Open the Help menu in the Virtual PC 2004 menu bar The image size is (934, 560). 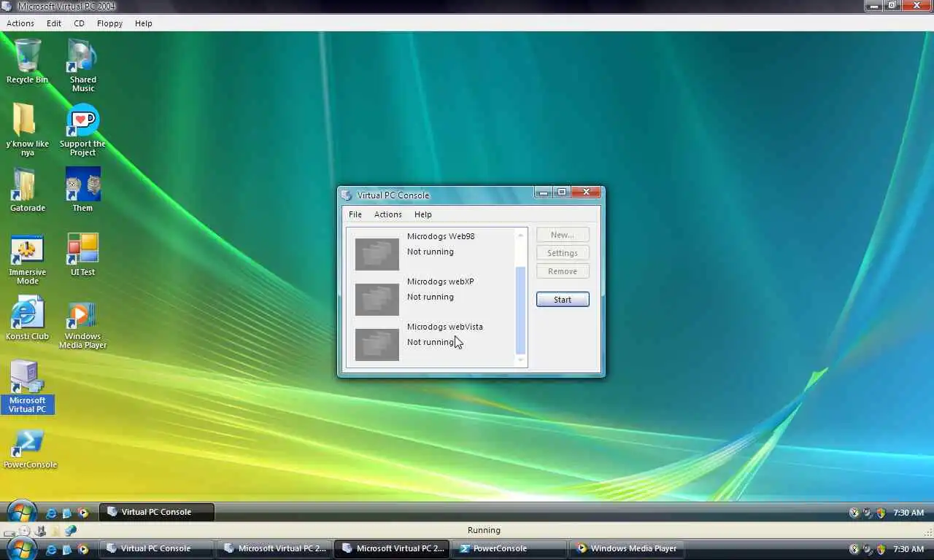point(144,23)
